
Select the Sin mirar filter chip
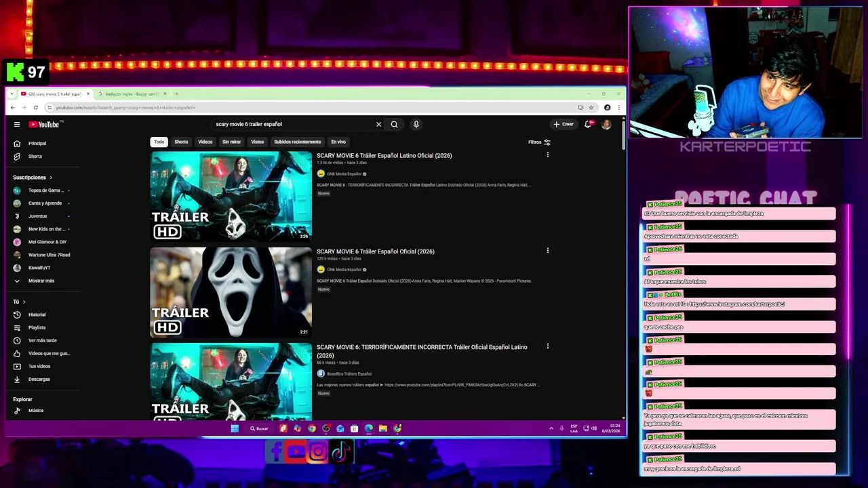tap(231, 142)
